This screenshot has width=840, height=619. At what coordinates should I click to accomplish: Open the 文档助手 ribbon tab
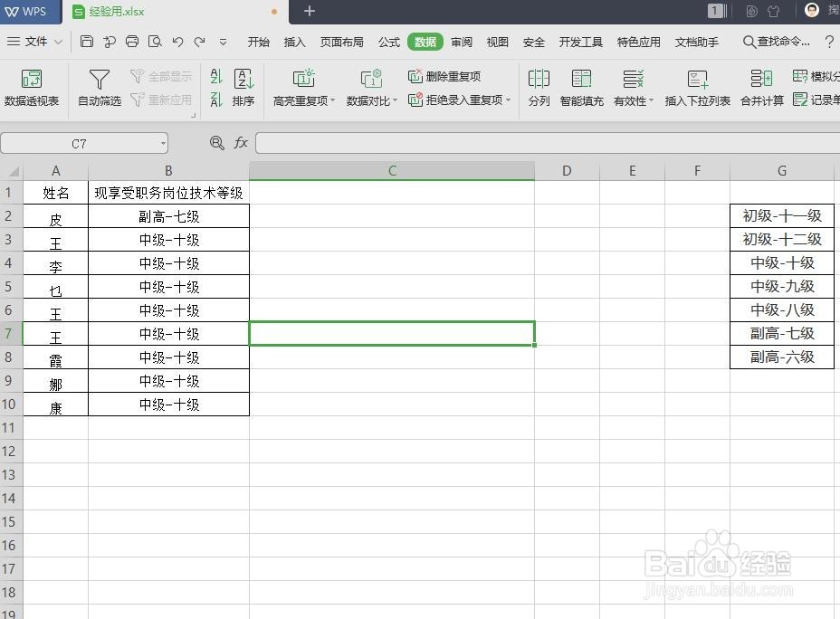tap(696, 42)
